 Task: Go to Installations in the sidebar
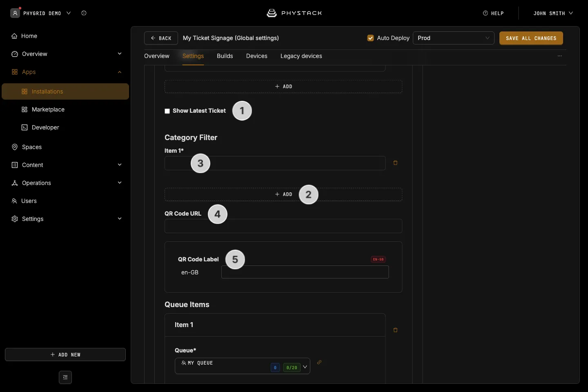pyautogui.click(x=65, y=91)
